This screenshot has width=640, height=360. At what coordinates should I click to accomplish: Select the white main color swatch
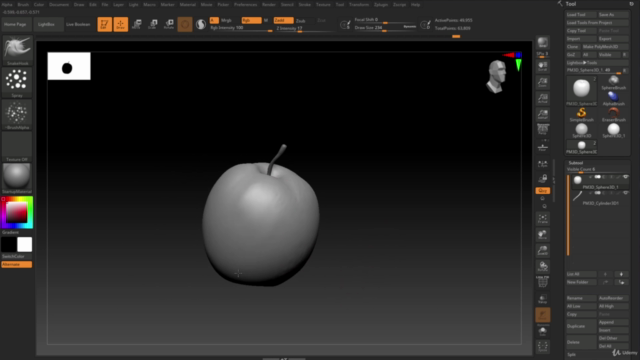coord(24,244)
